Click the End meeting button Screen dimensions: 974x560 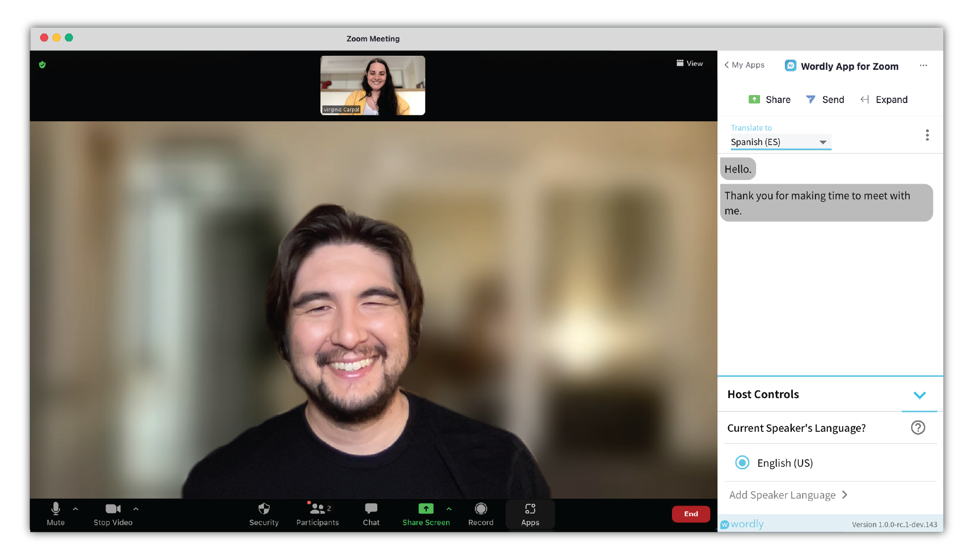pyautogui.click(x=692, y=512)
